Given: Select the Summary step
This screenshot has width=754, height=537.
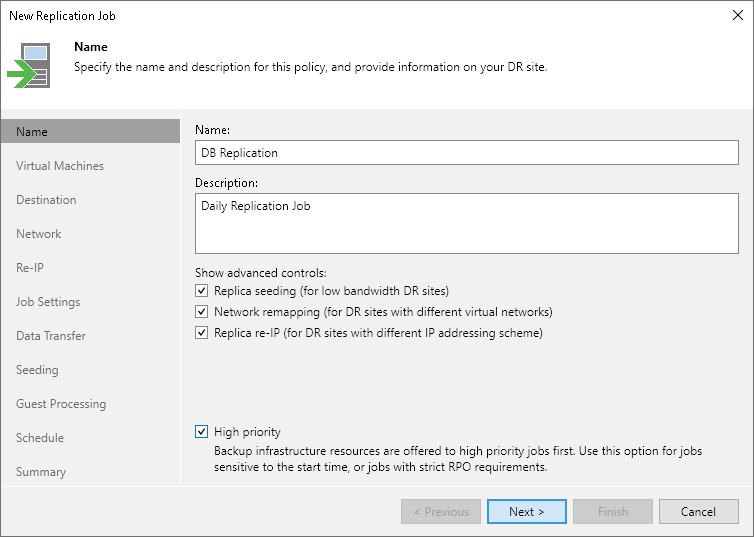Looking at the screenshot, I should (41, 472).
